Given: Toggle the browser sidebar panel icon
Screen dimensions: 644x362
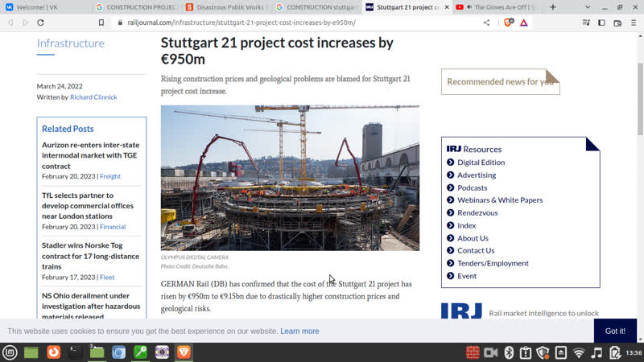Looking at the screenshot, I should pyautogui.click(x=601, y=23).
